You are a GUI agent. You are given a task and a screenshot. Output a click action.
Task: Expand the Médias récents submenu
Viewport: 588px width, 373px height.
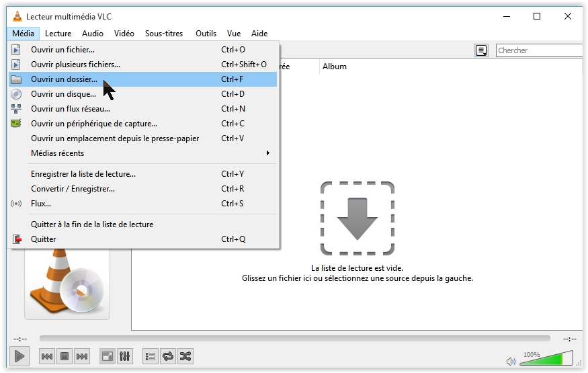click(143, 153)
